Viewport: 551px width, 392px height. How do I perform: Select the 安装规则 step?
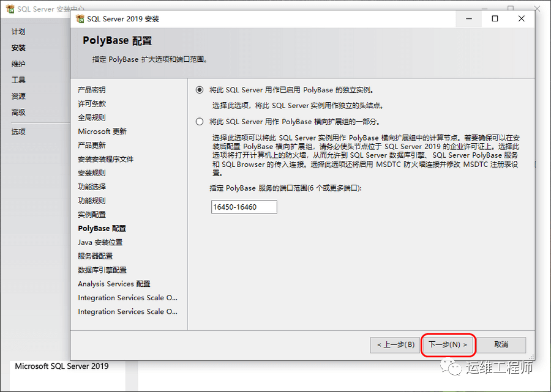click(92, 173)
